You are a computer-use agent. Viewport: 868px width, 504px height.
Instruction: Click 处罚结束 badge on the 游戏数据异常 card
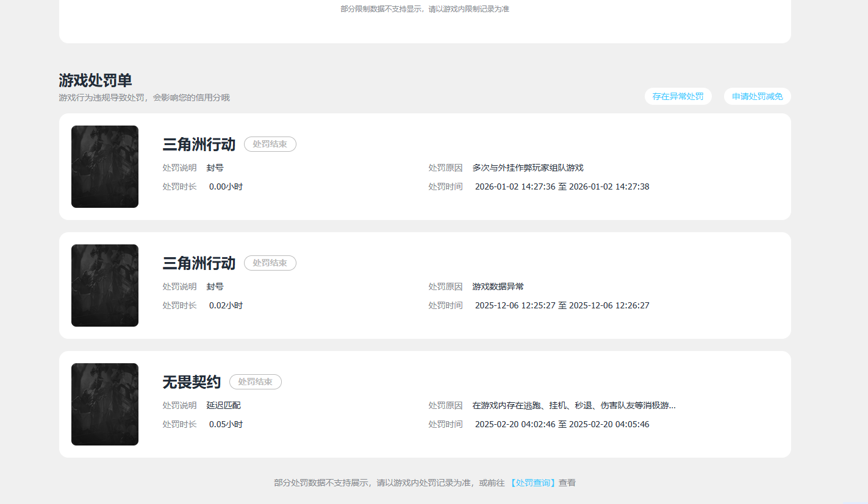270,263
